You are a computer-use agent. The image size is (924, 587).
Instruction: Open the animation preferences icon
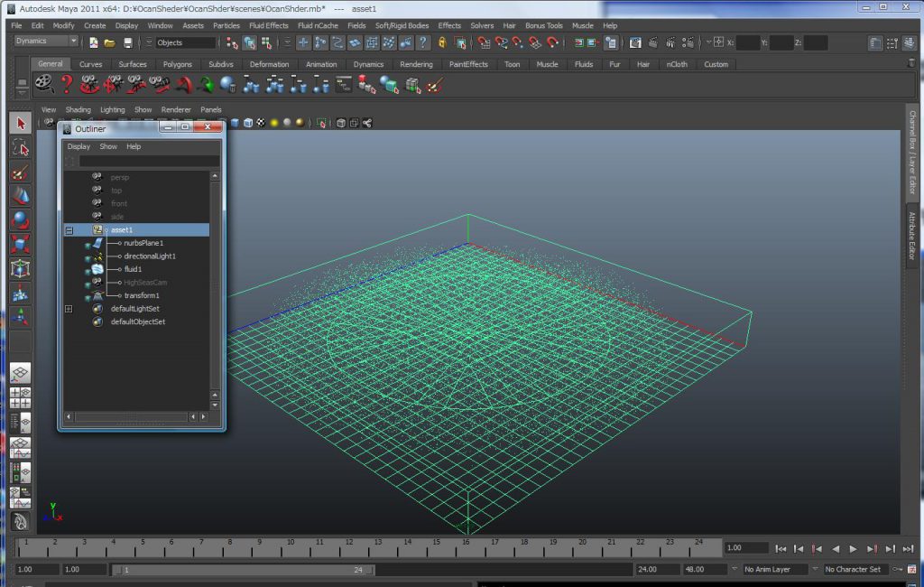tap(911, 569)
